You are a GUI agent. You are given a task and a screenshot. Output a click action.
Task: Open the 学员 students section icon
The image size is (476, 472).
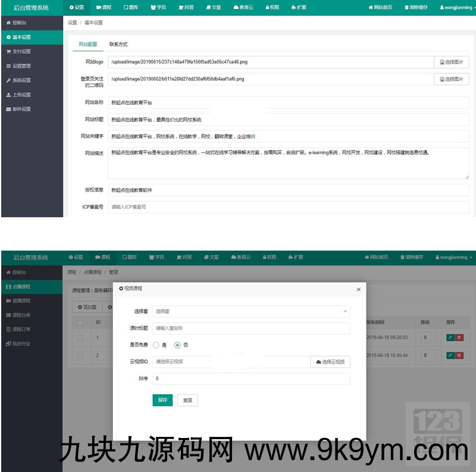pyautogui.click(x=153, y=8)
